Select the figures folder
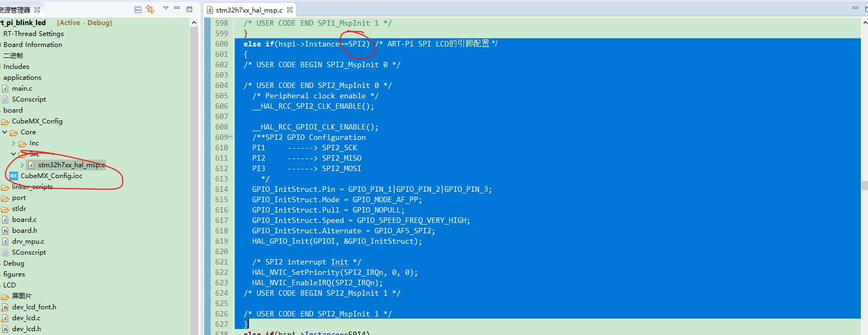This screenshot has height=335, width=868. click(x=14, y=274)
